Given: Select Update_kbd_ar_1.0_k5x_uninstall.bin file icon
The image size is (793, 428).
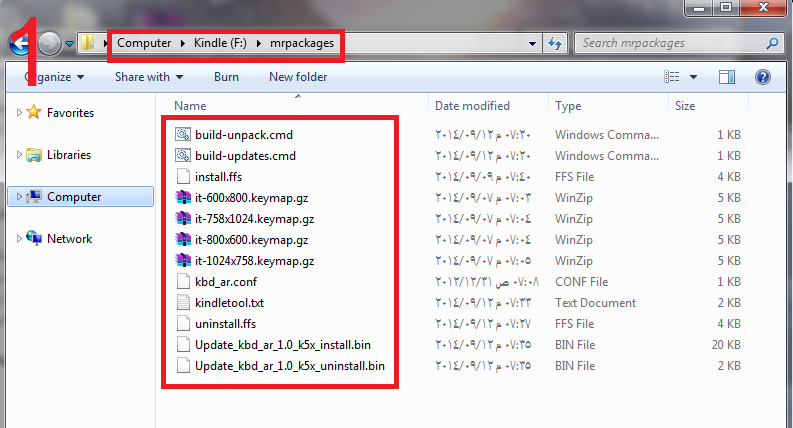Looking at the screenshot, I should click(183, 365).
